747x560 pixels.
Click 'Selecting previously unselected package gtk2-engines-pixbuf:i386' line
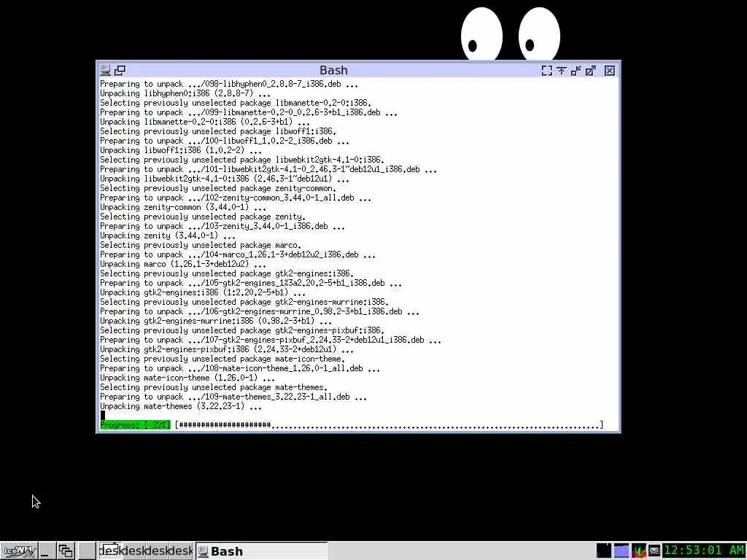pyautogui.click(x=242, y=330)
